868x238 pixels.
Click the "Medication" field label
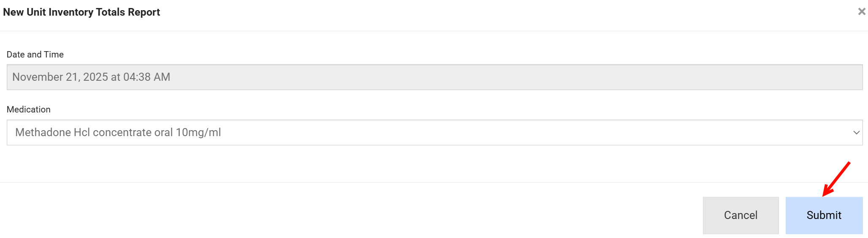pos(29,109)
